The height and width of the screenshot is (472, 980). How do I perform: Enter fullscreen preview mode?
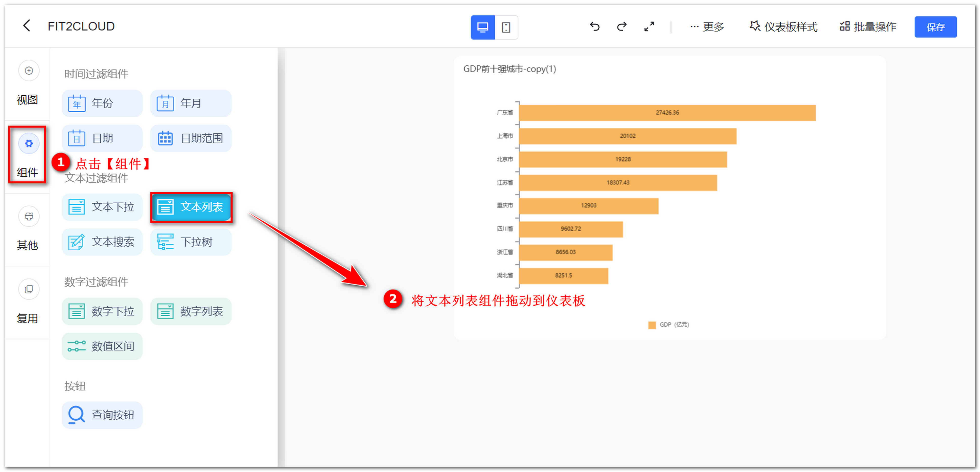(649, 26)
